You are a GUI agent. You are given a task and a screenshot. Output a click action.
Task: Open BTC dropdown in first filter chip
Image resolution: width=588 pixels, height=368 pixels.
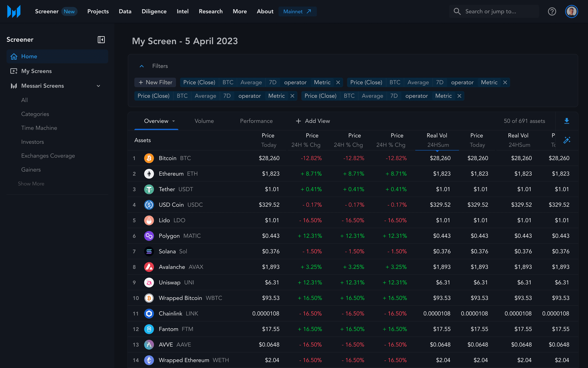[228, 83]
